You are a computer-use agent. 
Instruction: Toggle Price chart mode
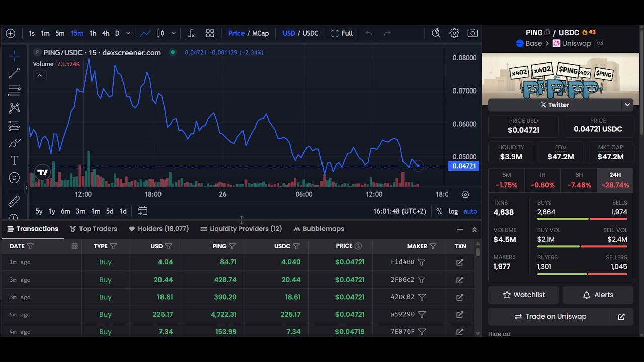pyautogui.click(x=236, y=33)
